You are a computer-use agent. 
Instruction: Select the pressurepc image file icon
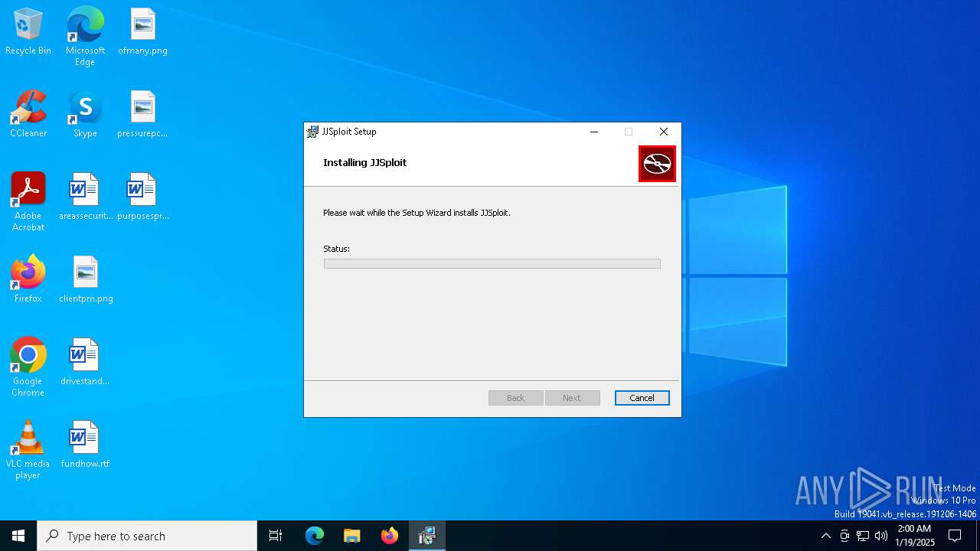click(x=142, y=114)
